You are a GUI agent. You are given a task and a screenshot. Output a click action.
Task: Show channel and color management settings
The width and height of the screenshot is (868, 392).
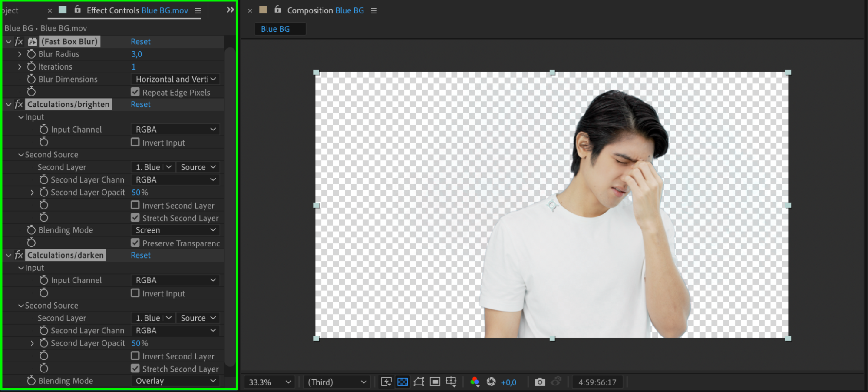point(475,382)
